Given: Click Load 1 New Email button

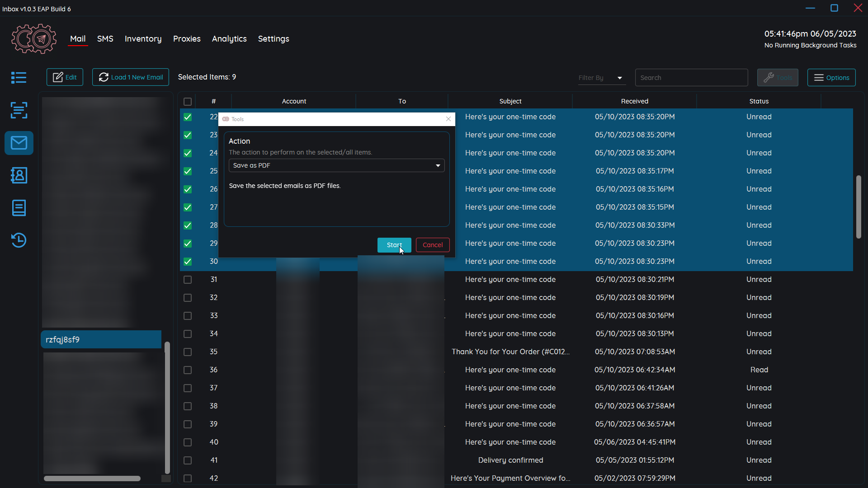Looking at the screenshot, I should pyautogui.click(x=131, y=77).
